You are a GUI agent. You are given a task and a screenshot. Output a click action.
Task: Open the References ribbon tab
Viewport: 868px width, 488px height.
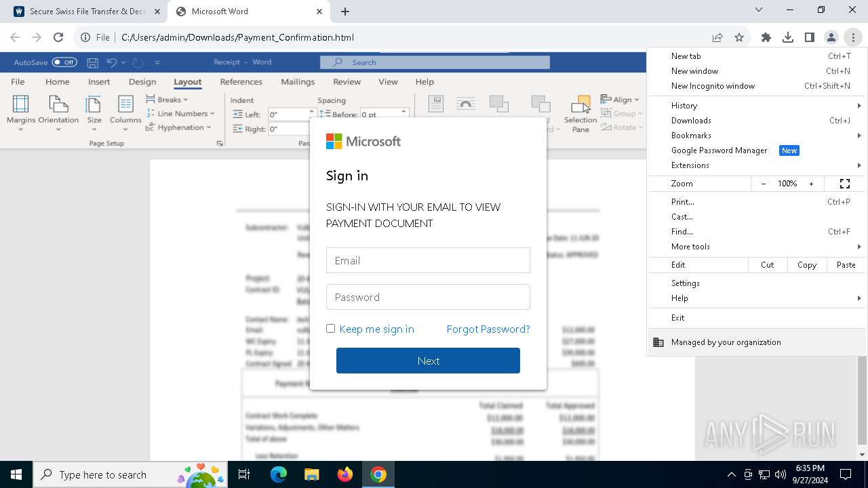coord(241,81)
